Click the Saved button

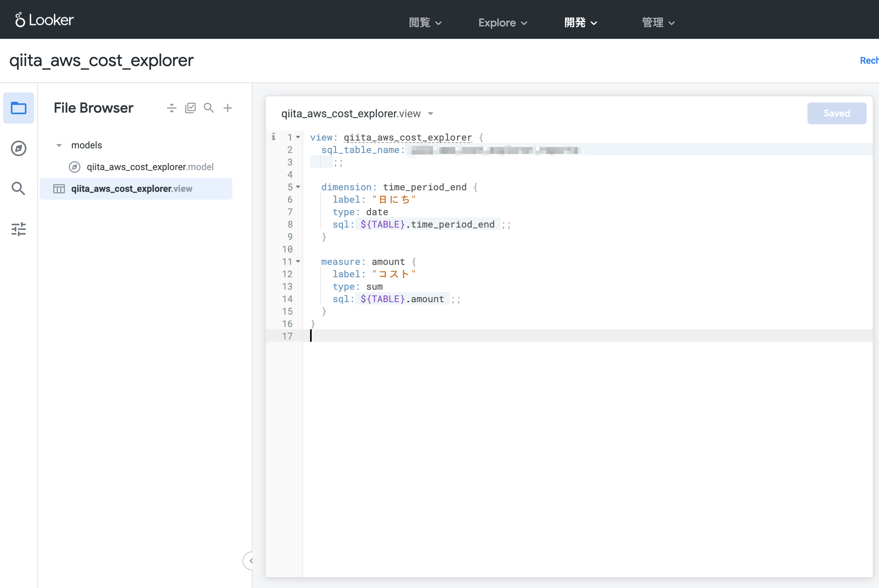837,113
